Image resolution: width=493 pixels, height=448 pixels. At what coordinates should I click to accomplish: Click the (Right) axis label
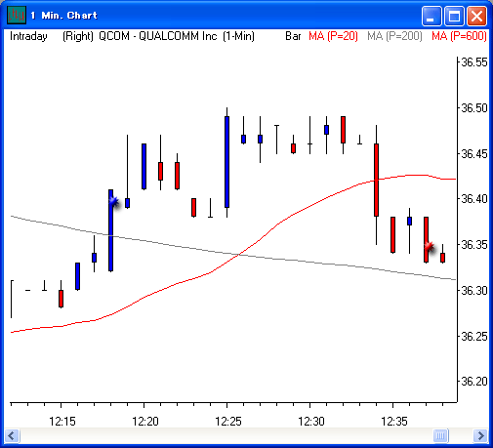pos(78,36)
